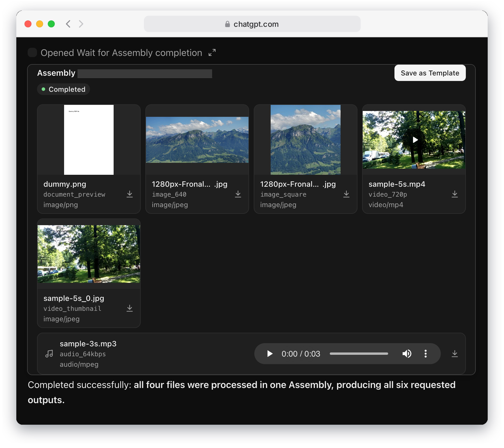Click the music note icon for sample-3s.mp3
Image resolution: width=504 pixels, height=448 pixels.
pyautogui.click(x=49, y=354)
